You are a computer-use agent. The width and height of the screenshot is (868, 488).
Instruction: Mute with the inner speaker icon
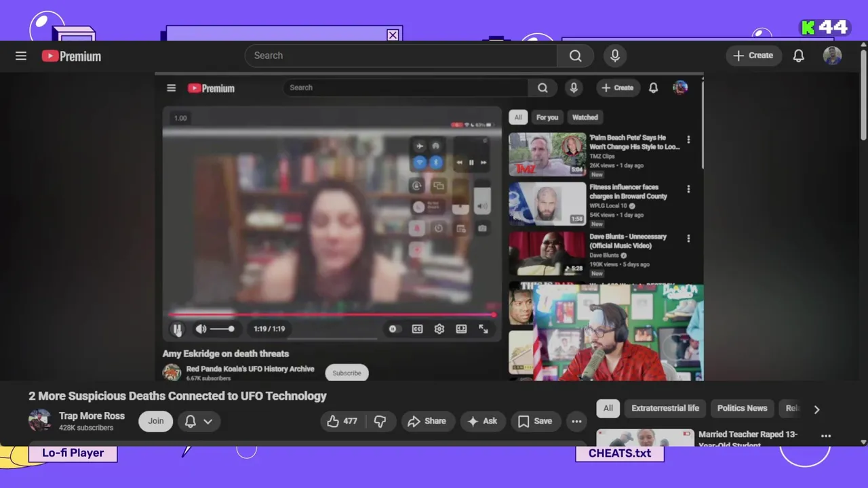coord(201,329)
